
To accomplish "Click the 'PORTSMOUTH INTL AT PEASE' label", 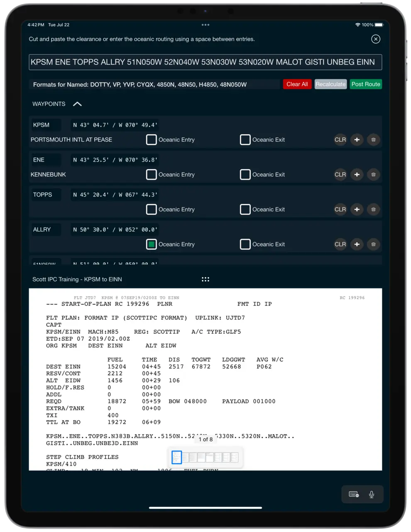I will 71,140.
